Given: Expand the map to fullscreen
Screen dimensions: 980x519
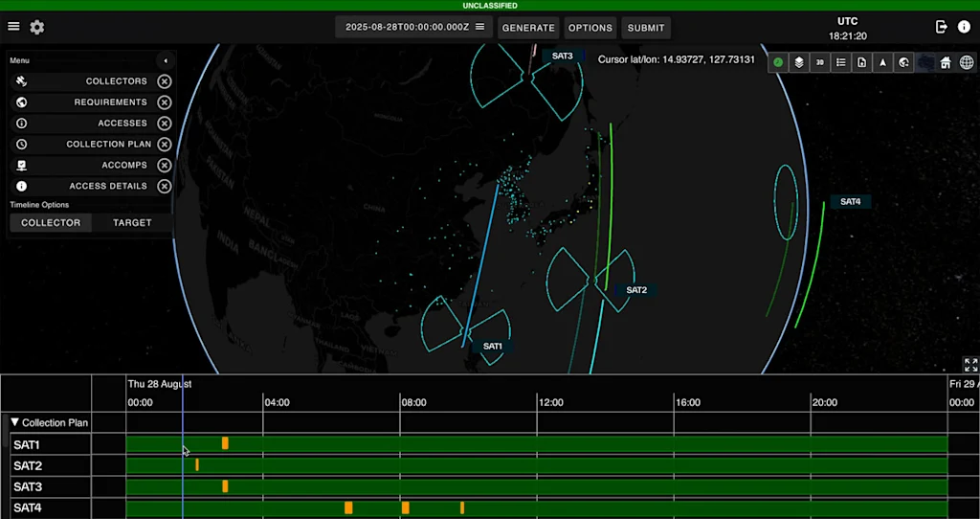Looking at the screenshot, I should click(970, 365).
